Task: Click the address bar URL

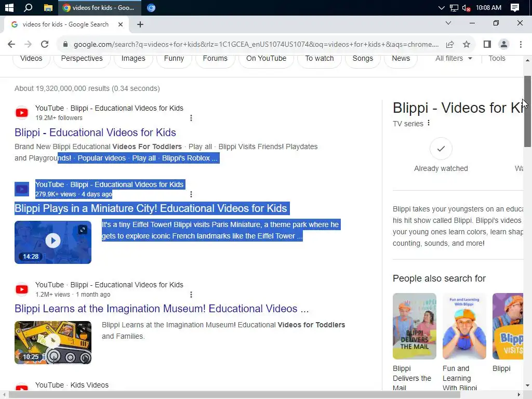Action: 256,45
